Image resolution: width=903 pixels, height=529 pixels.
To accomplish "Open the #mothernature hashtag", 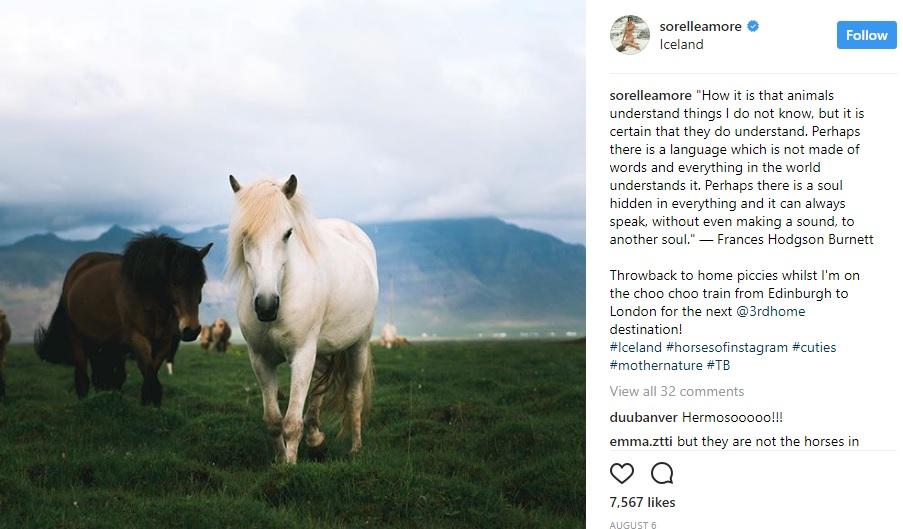I will 656,365.
